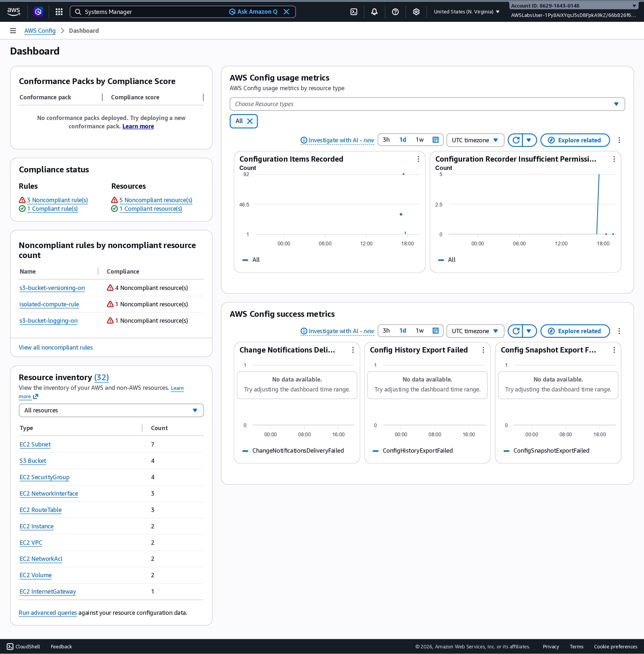Open console settings gear
This screenshot has height=654, width=644.
point(416,12)
